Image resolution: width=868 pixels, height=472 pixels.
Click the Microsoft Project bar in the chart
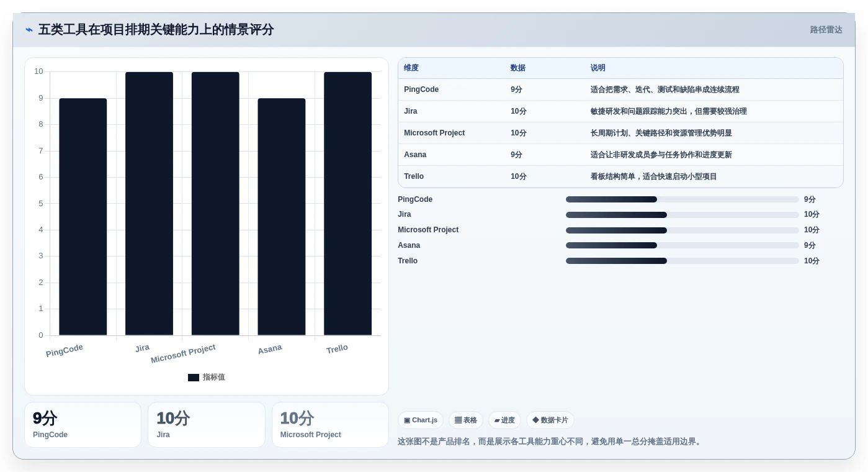(215, 204)
